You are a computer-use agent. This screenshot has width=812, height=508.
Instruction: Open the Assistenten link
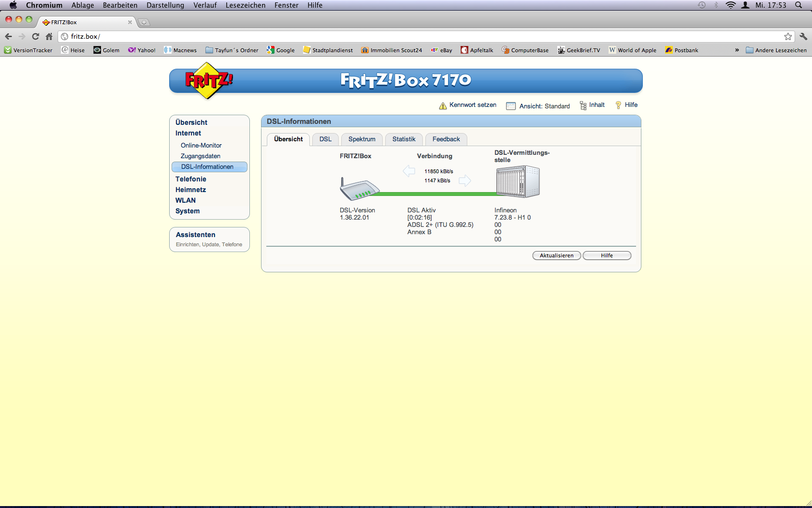pyautogui.click(x=195, y=235)
